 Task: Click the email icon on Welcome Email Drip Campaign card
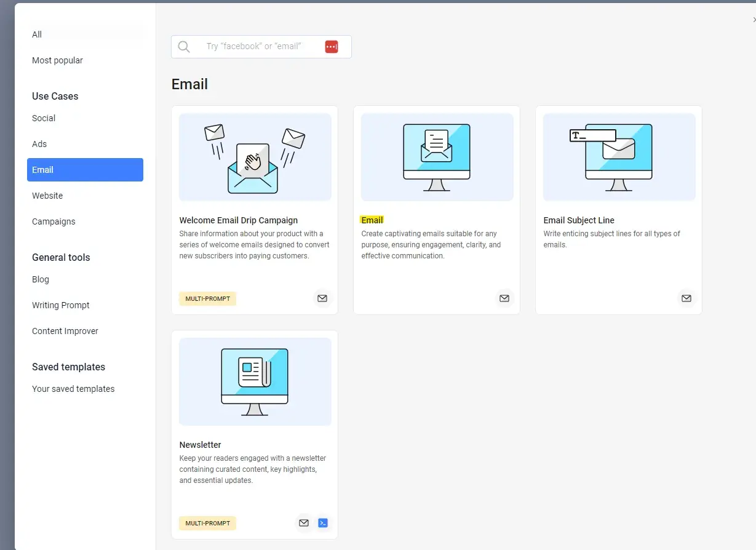coord(322,298)
